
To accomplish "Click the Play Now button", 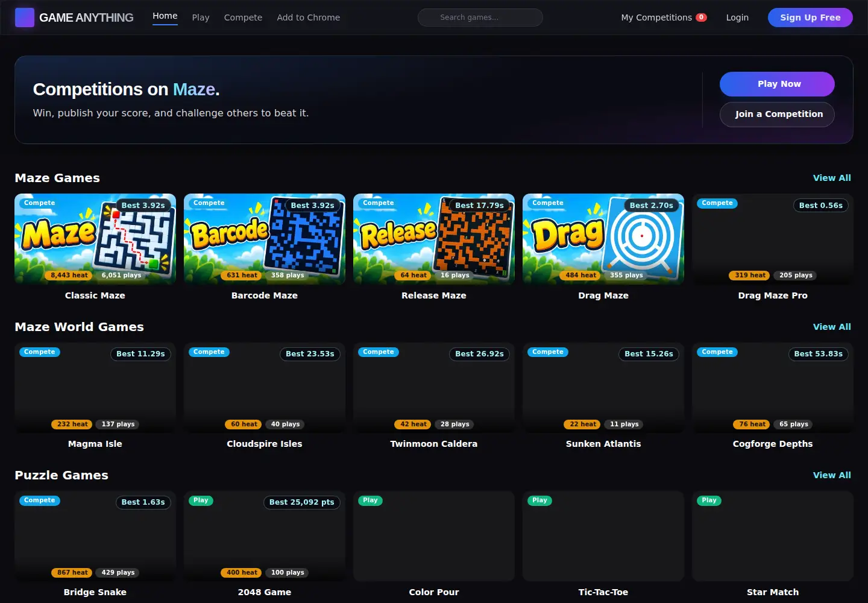I will click(777, 84).
